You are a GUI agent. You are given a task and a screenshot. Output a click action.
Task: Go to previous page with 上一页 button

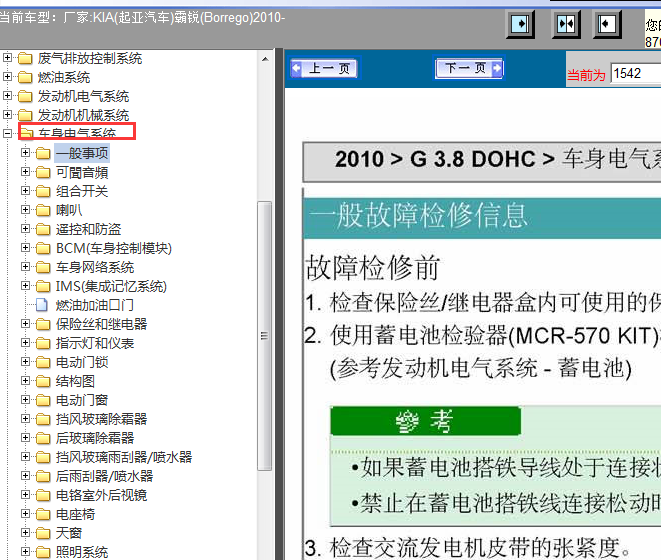click(324, 68)
